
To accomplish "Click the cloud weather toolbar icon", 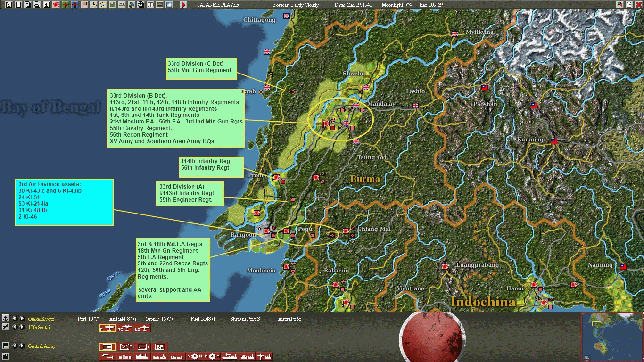I will click(x=169, y=5).
